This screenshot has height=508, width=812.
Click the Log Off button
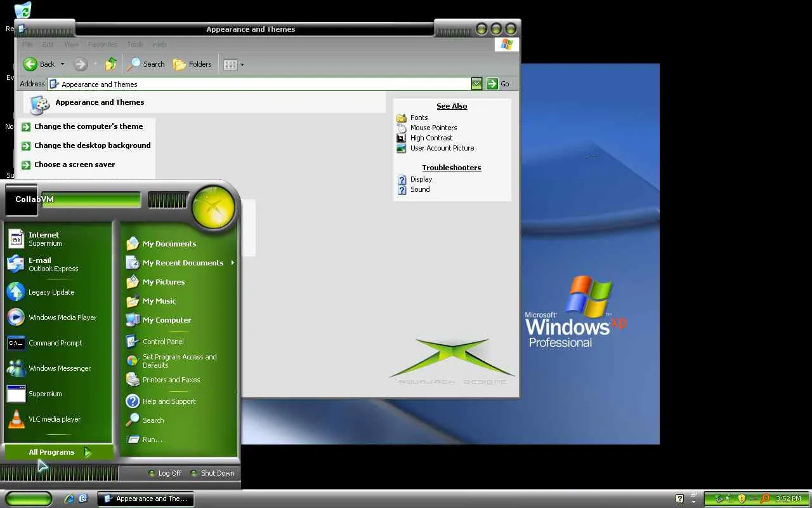(164, 473)
